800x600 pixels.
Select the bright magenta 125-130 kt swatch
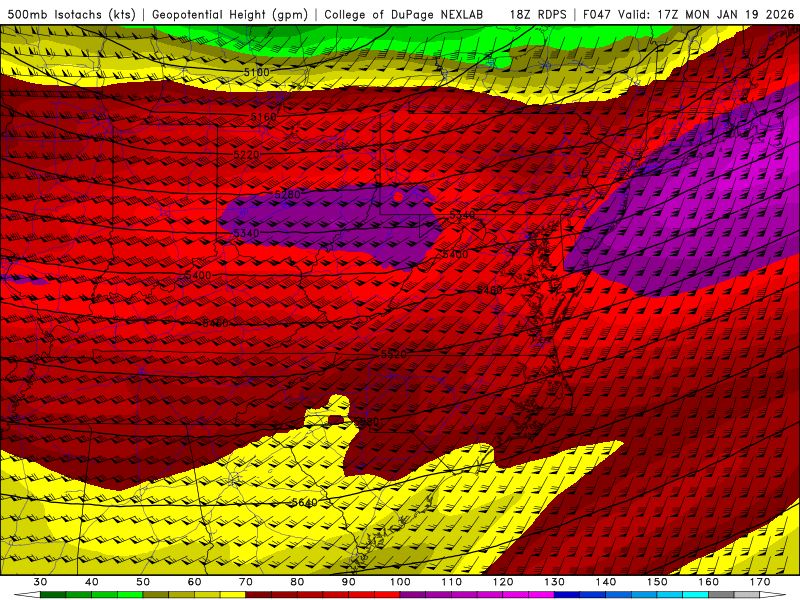(541, 595)
